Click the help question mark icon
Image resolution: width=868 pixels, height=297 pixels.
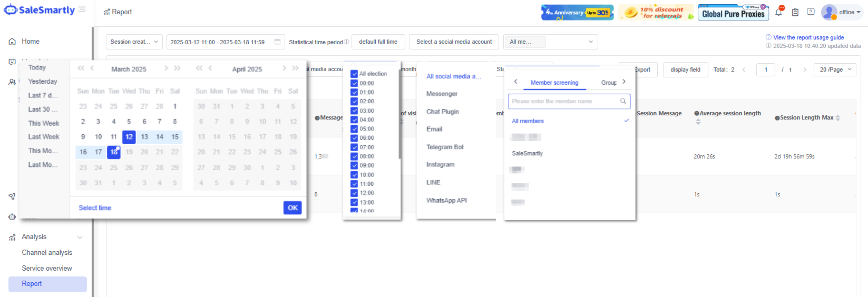click(x=810, y=12)
